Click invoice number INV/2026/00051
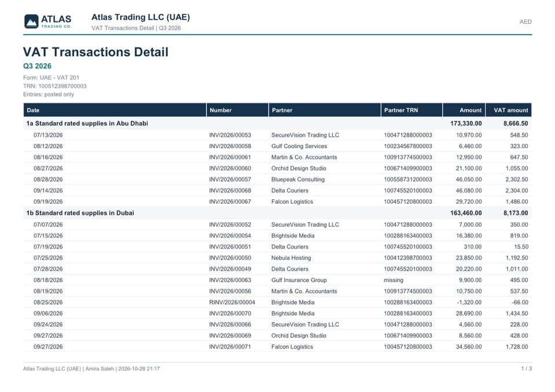The height and width of the screenshot is (392, 555). (230, 247)
